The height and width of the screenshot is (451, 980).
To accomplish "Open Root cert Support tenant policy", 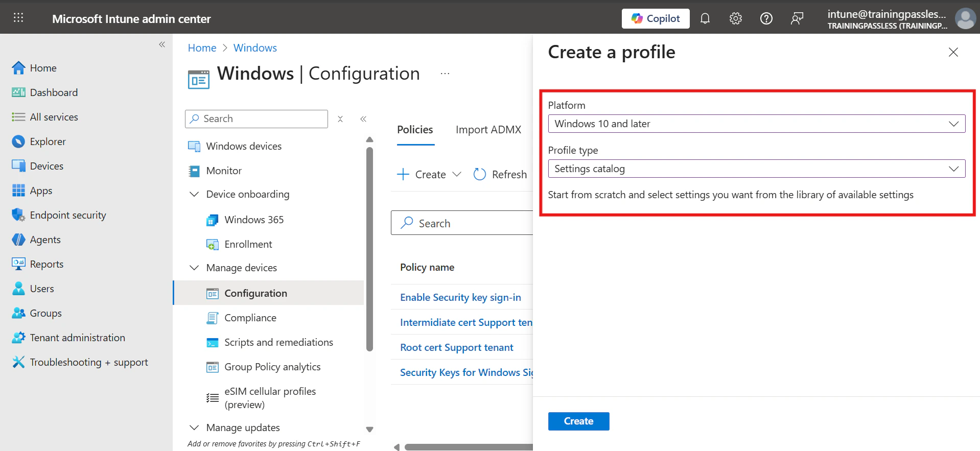I will pyautogui.click(x=457, y=347).
